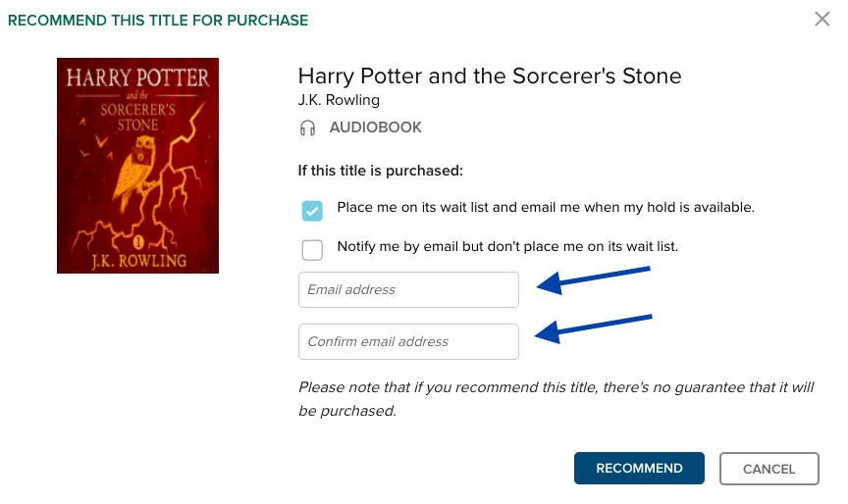Click the title Harry Potter and the Sorcerer's Stone

point(490,76)
